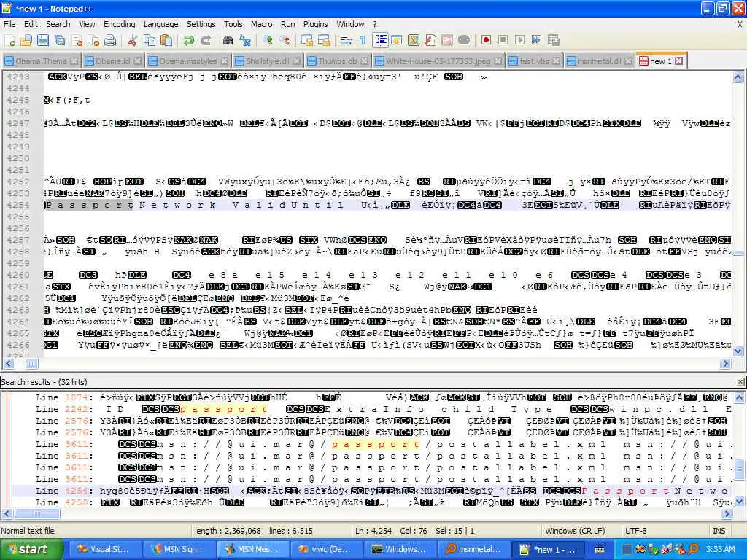Open the Encoding menu
This screenshot has height=560, width=747.
pyautogui.click(x=119, y=24)
